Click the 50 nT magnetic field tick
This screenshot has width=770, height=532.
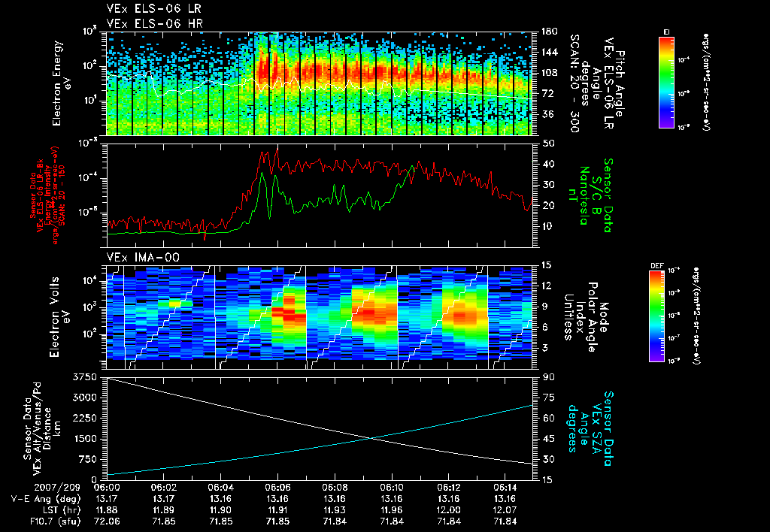(548, 144)
